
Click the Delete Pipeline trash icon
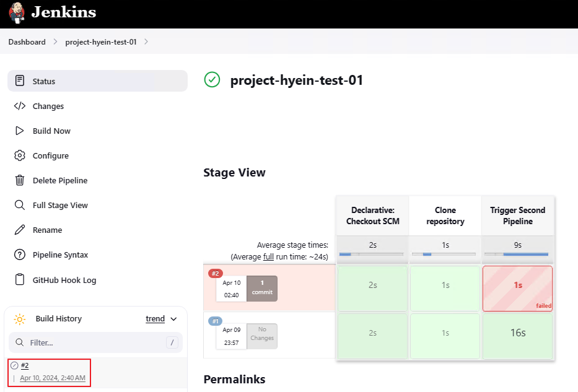[20, 180]
